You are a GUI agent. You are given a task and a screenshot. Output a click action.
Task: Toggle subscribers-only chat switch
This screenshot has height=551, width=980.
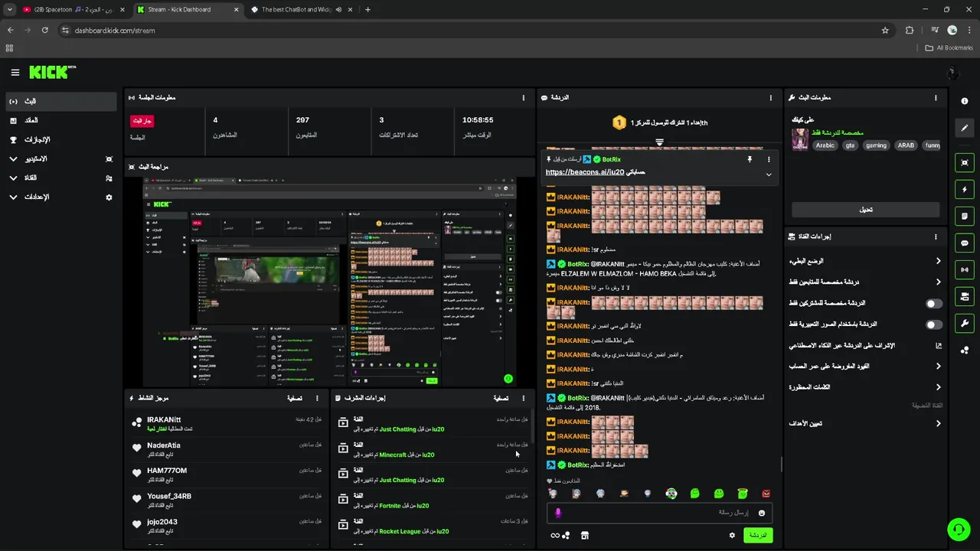tap(934, 304)
